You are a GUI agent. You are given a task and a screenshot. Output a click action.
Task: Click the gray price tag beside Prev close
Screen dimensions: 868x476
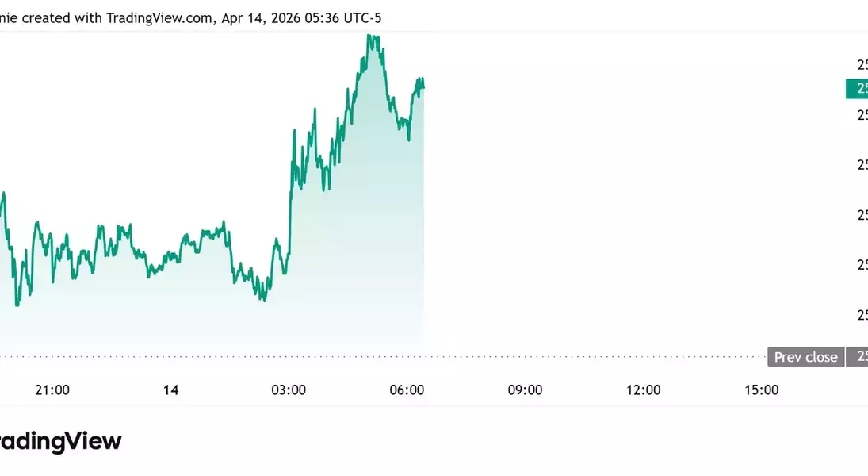pyautogui.click(x=857, y=357)
